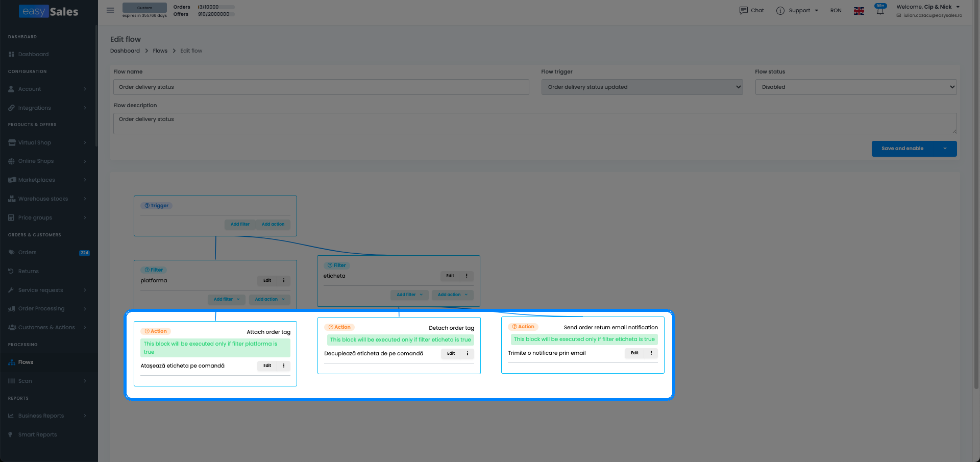Click Save and enable button
Screen dimensions: 980x462
click(902, 149)
